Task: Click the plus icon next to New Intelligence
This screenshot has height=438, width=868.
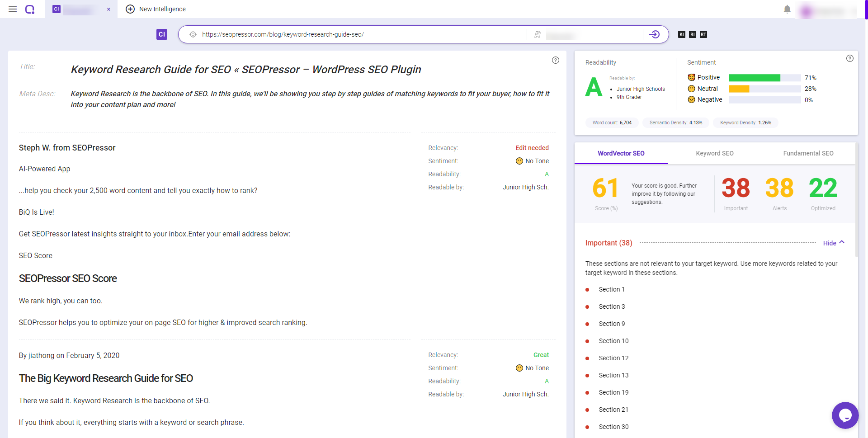Action: pyautogui.click(x=130, y=9)
